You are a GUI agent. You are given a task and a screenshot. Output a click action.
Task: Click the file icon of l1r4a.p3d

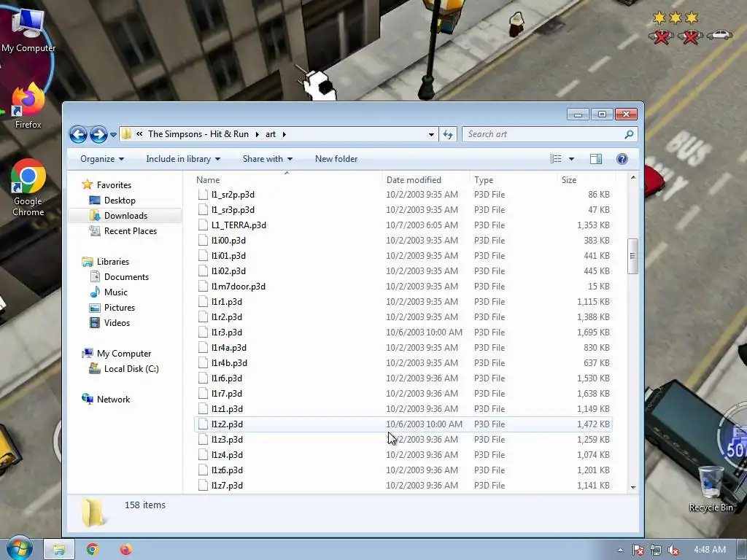point(203,348)
